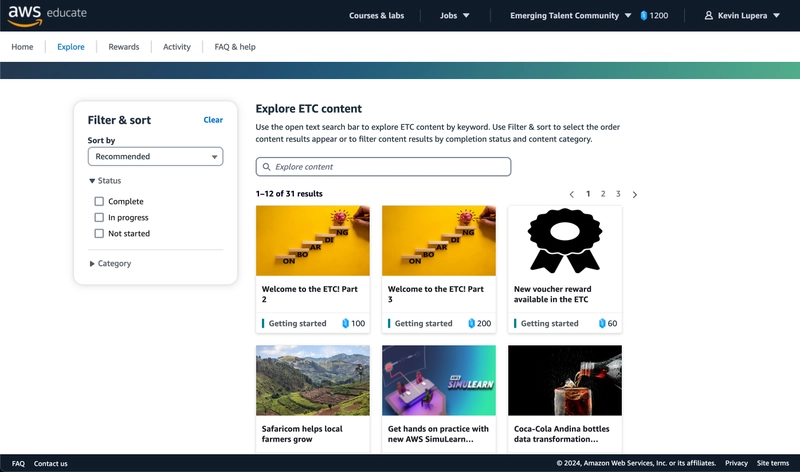800x472 pixels.
Task: Select results page 1
Action: click(x=588, y=194)
